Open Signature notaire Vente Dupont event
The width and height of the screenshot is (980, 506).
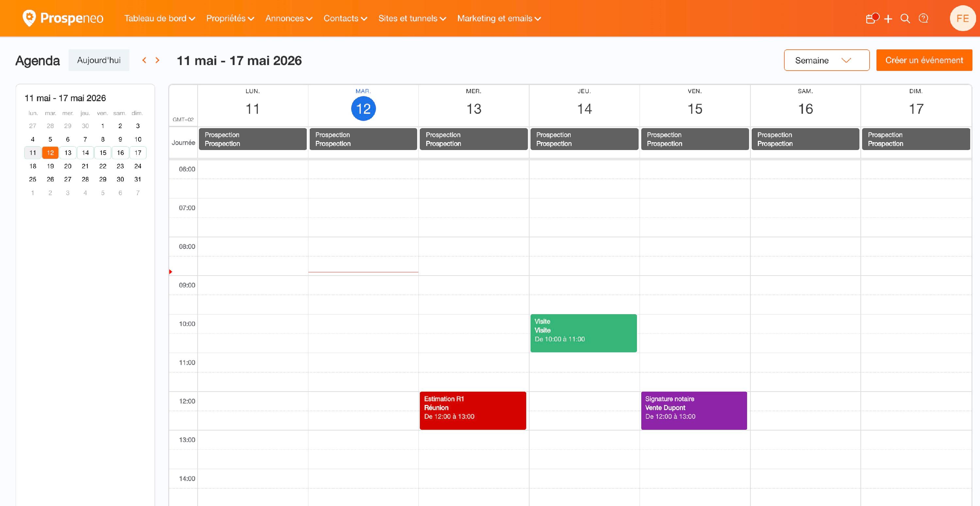click(694, 411)
